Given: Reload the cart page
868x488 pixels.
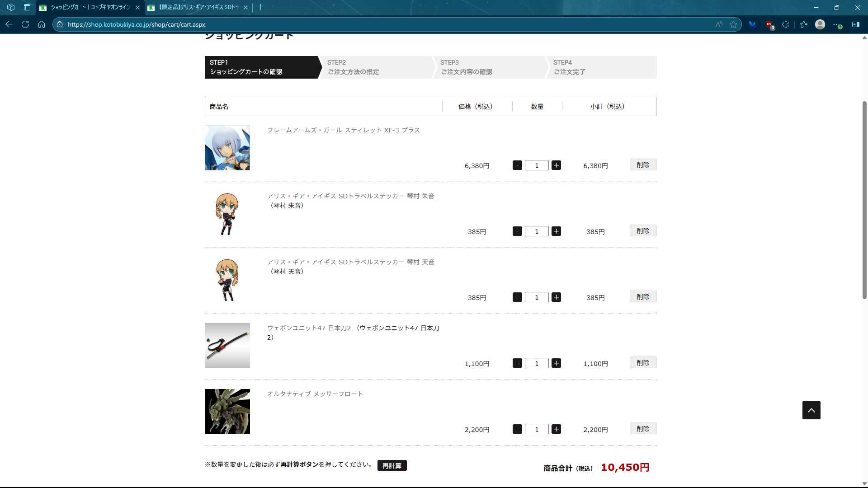Looking at the screenshot, I should (25, 24).
